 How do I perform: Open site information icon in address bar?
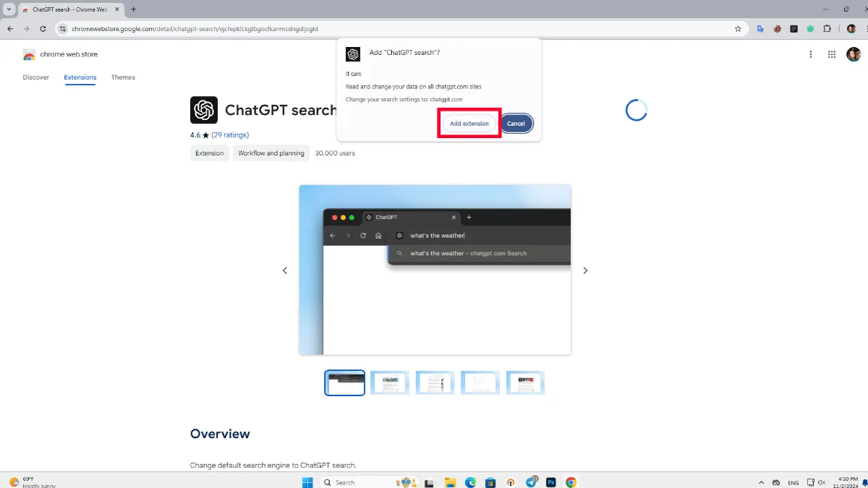[63, 29]
